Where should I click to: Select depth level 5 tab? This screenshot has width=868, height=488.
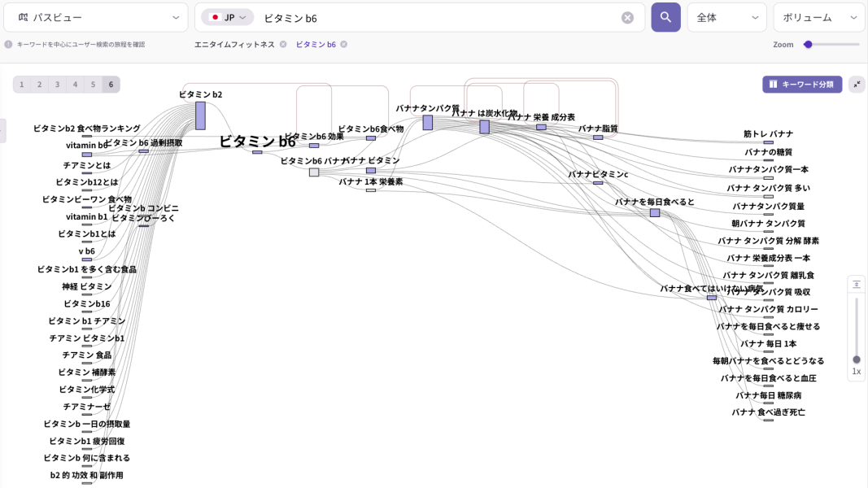(x=93, y=85)
